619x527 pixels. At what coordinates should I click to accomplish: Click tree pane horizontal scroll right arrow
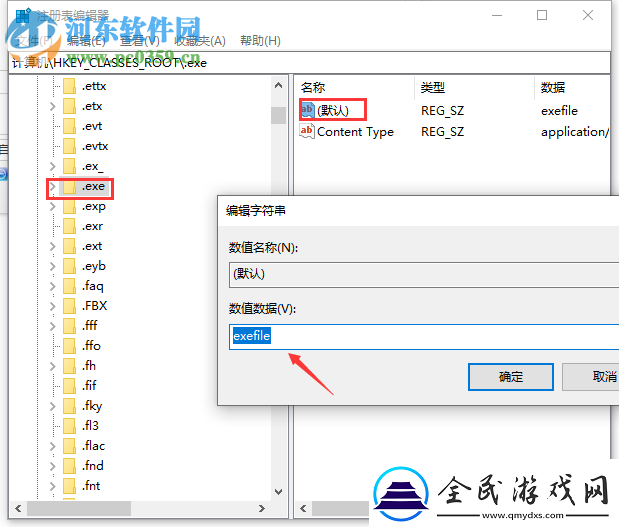pyautogui.click(x=262, y=508)
